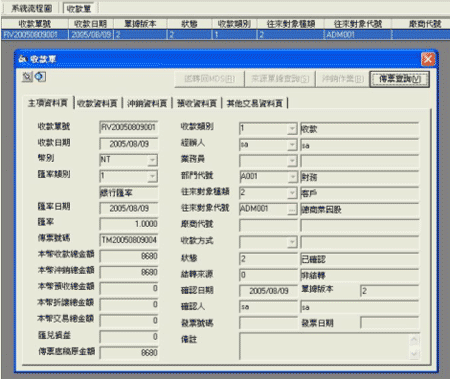Viewport: 450px width, 379px height.
Task: Click the 收款日期 column header
Action: (x=91, y=24)
